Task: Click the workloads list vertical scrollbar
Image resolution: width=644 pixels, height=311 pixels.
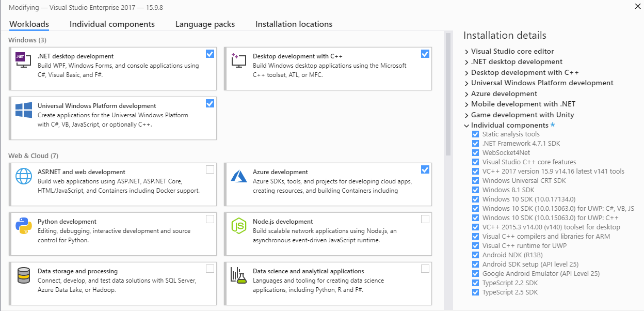Action: point(448,94)
